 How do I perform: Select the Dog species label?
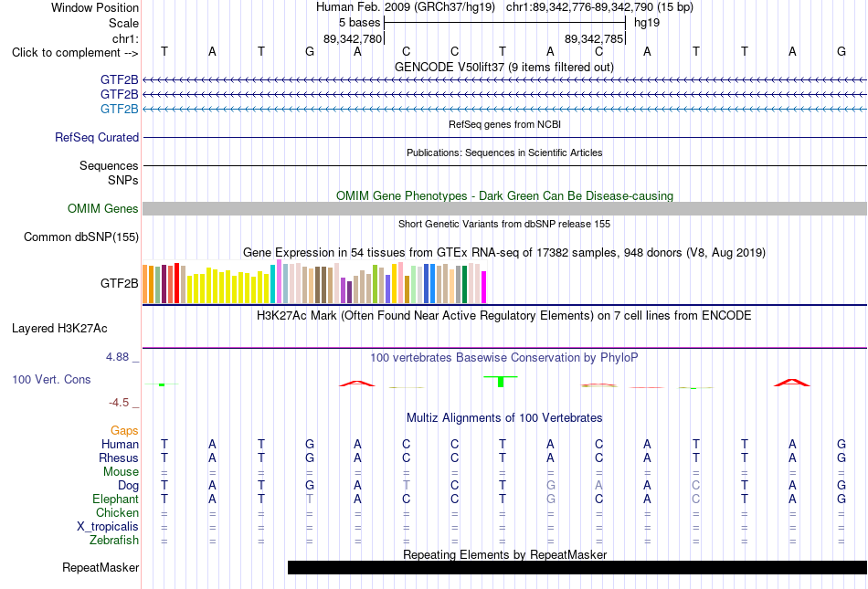pos(129,486)
